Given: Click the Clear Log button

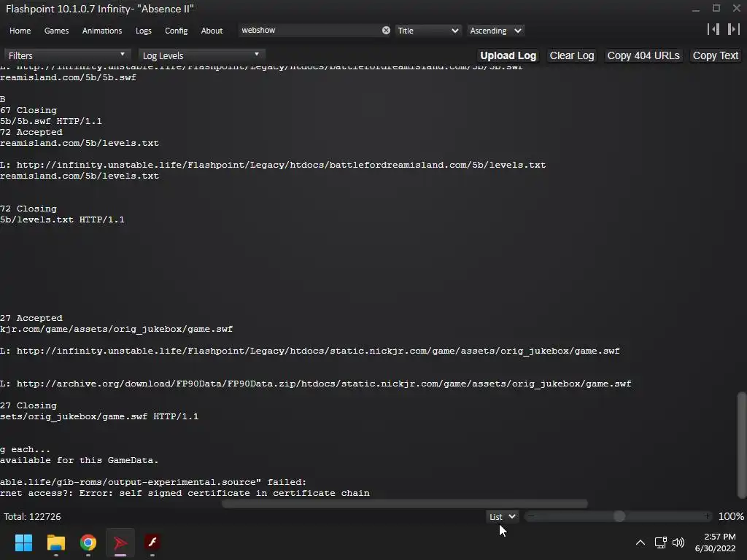Looking at the screenshot, I should [572, 55].
